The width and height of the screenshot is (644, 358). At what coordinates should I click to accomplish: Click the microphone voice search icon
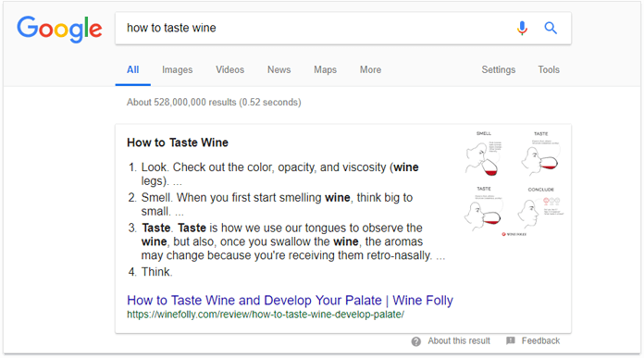[x=522, y=28]
